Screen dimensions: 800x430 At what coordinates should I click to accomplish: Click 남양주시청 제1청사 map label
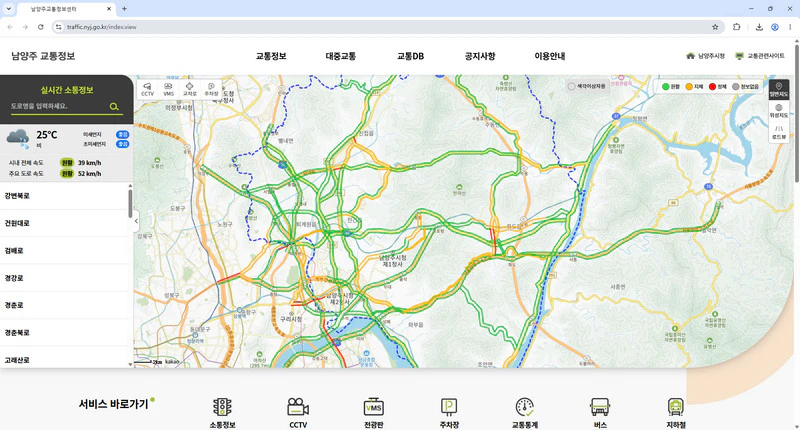pyautogui.click(x=392, y=261)
